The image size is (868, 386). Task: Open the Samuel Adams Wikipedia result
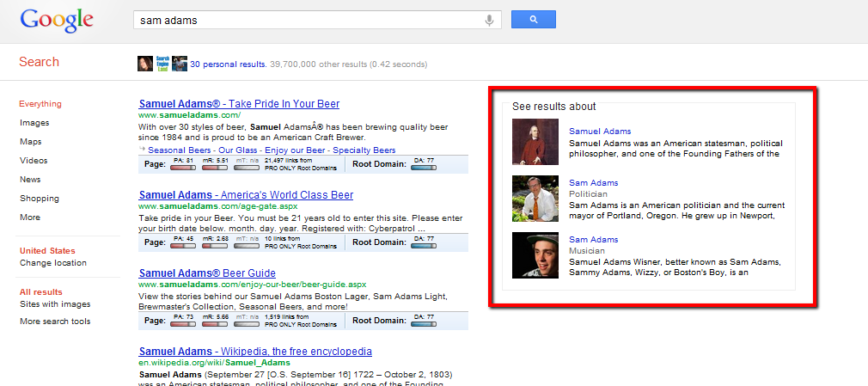click(255, 351)
